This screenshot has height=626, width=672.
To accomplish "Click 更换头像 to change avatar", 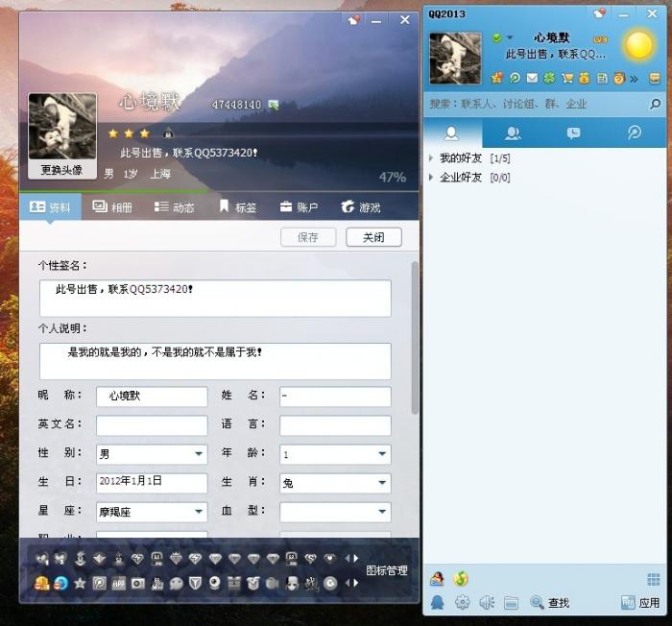I will pos(61,170).
